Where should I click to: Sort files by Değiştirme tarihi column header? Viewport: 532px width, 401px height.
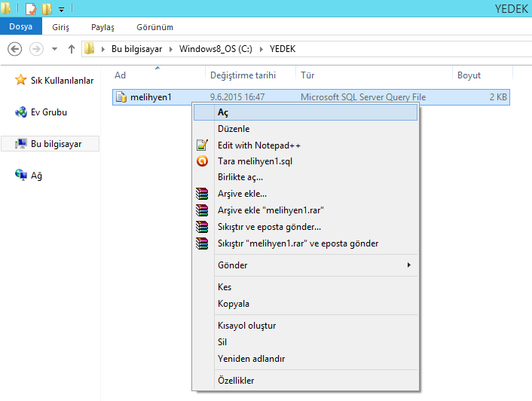pos(243,75)
